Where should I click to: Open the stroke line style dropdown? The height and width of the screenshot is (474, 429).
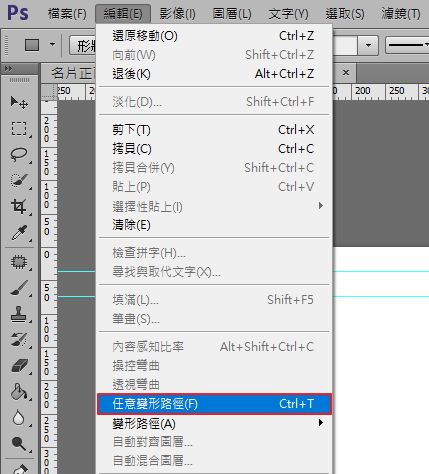pyautogui.click(x=407, y=45)
